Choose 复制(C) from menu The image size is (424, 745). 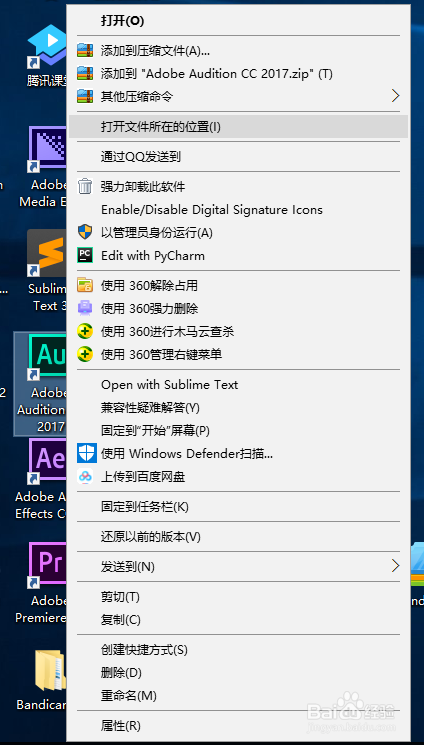(239, 619)
